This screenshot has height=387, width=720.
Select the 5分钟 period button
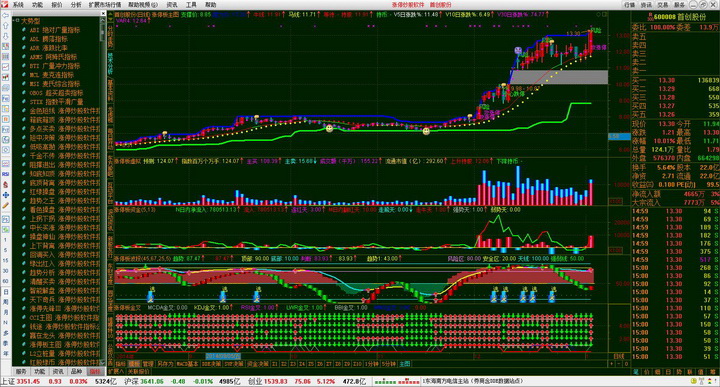click(x=388, y=364)
